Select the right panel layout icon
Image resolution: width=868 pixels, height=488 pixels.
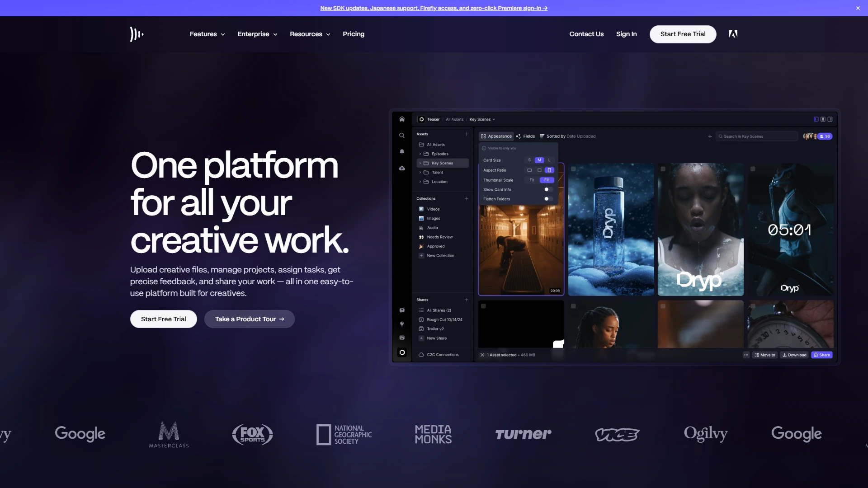830,119
